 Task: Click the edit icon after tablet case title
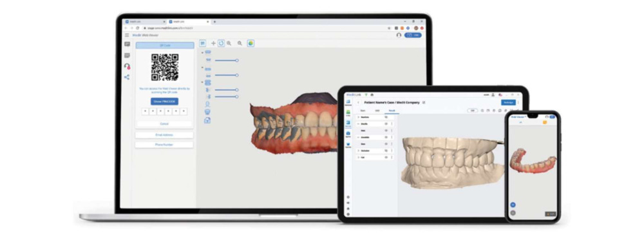point(424,103)
